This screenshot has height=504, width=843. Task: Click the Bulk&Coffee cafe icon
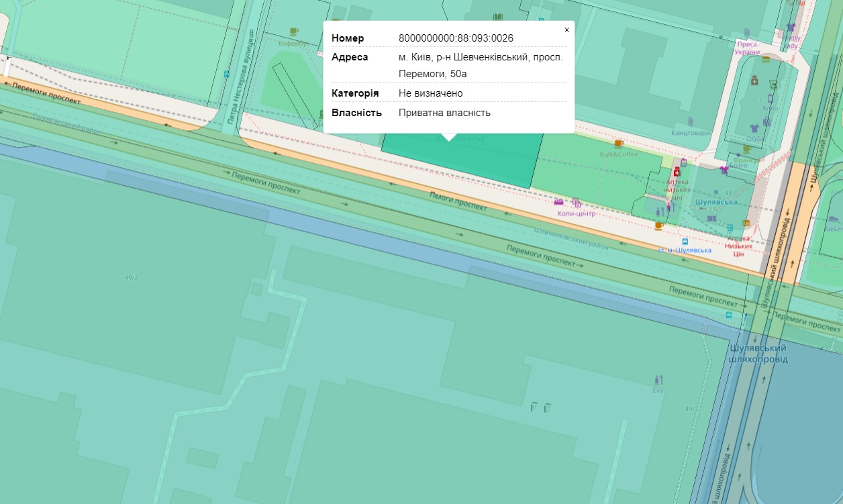coord(618,143)
